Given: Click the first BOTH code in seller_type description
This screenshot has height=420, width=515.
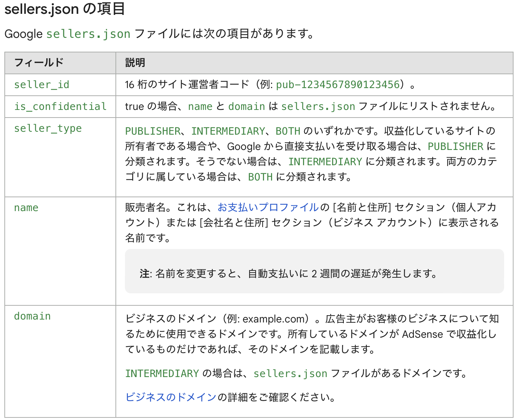Looking at the screenshot, I should point(288,131).
